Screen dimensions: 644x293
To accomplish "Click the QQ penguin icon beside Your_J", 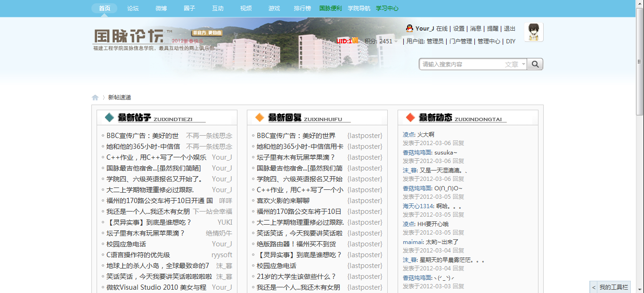I will [x=409, y=28].
